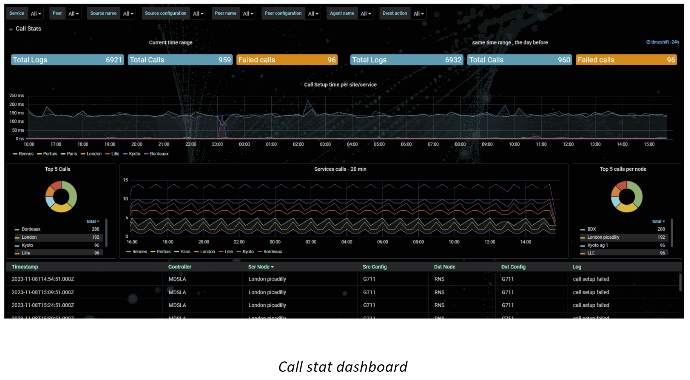Click the Bordeaux legend swatch in Top 5 Calls
The width and height of the screenshot is (690, 380).
point(17,230)
